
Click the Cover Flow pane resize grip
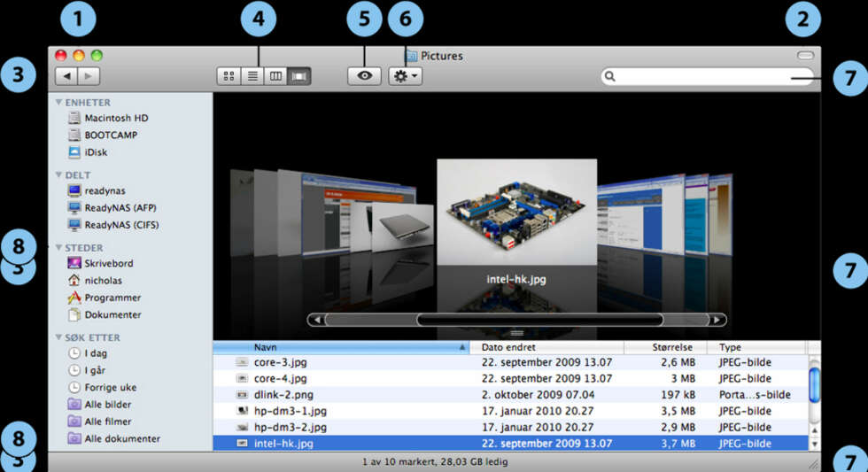[x=517, y=333]
